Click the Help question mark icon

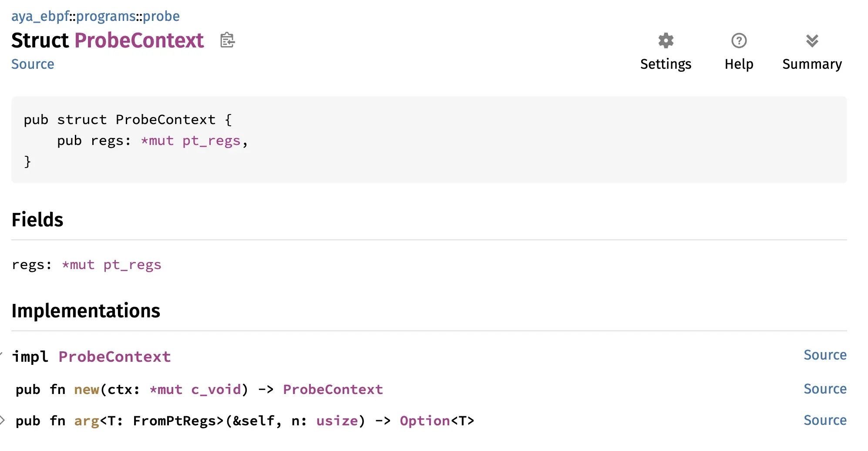739,41
